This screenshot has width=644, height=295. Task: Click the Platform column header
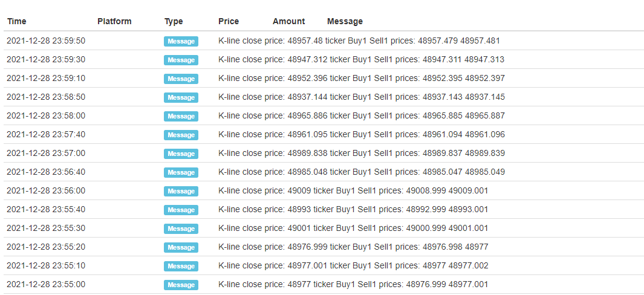point(114,21)
